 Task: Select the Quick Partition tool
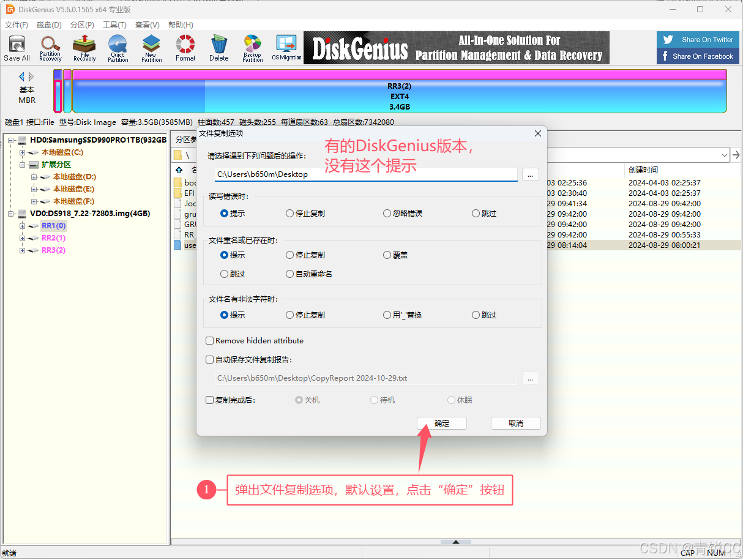(118, 48)
